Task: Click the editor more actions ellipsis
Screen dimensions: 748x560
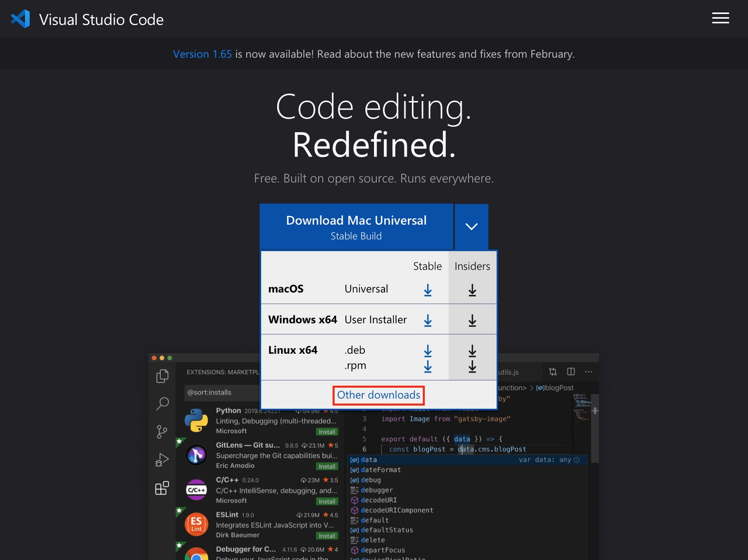Action: (x=588, y=371)
